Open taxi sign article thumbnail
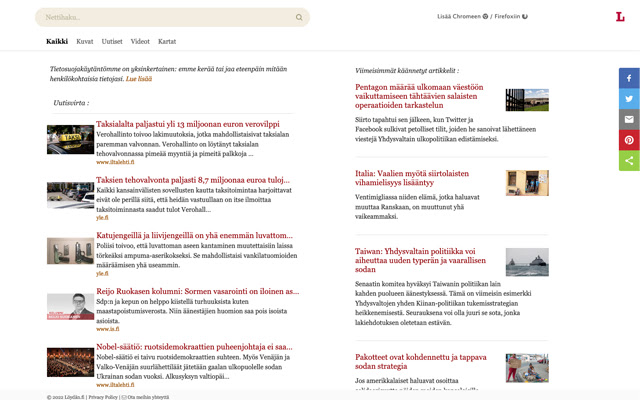 point(70,140)
